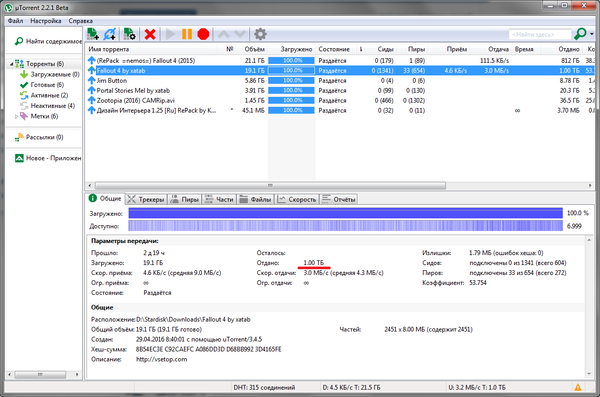Sort by Состояние column header

click(x=334, y=49)
